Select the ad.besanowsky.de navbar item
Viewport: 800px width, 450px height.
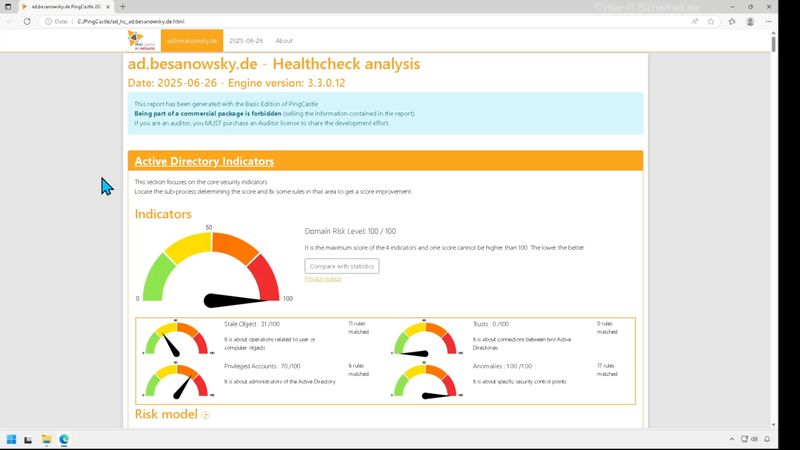click(192, 40)
